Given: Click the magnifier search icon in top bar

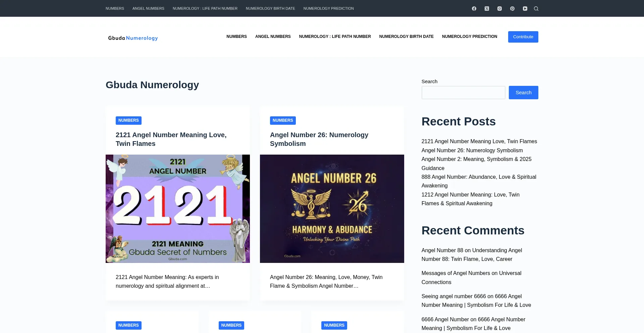Looking at the screenshot, I should click(536, 8).
